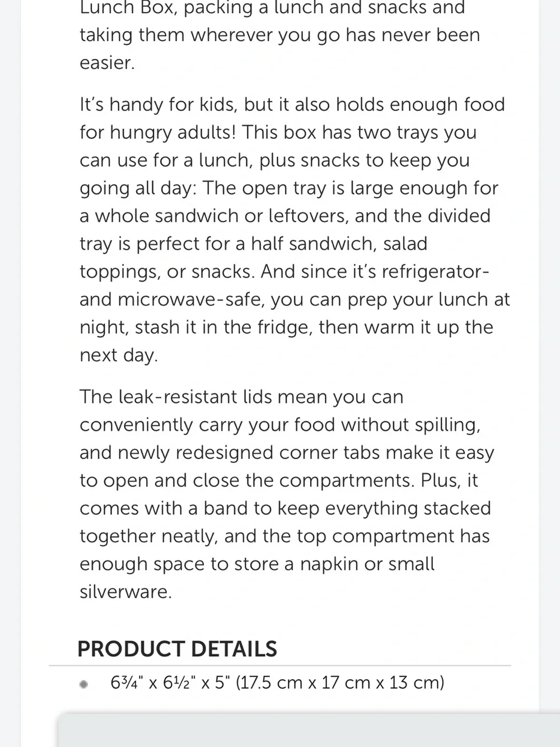560x747 pixels.
Task: Click the line "conveniently carry your food without spilling,"
Action: tap(280, 425)
